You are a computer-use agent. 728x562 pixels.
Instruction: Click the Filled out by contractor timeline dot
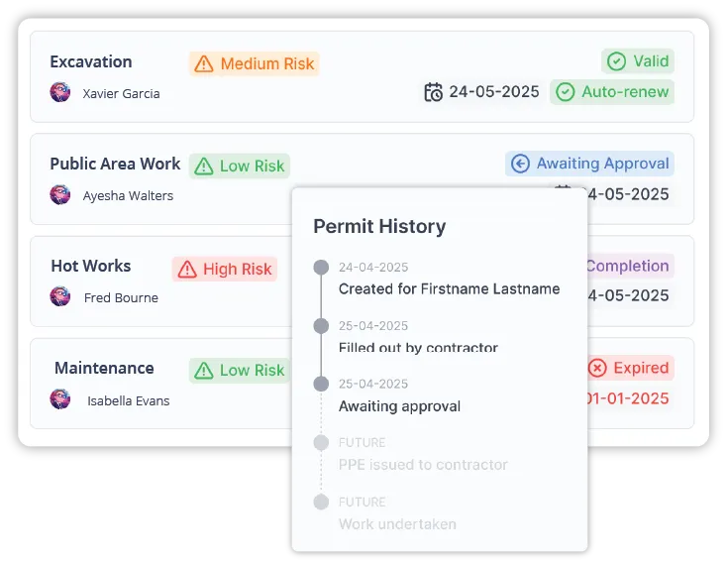click(321, 326)
